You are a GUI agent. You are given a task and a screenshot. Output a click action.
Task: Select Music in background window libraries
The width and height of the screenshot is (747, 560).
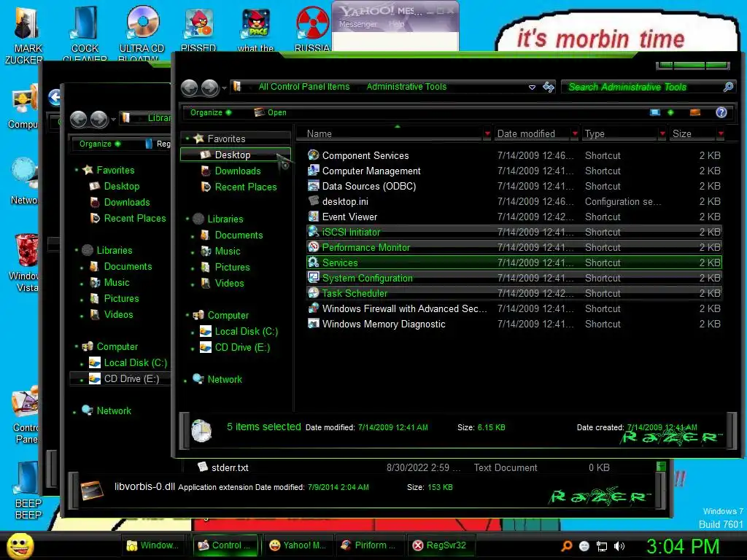pos(116,283)
